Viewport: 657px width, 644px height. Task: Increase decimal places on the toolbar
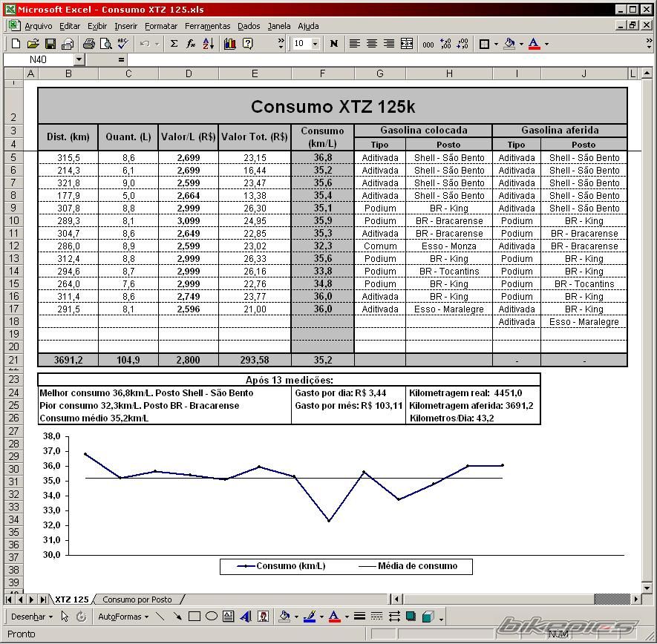pos(445,44)
